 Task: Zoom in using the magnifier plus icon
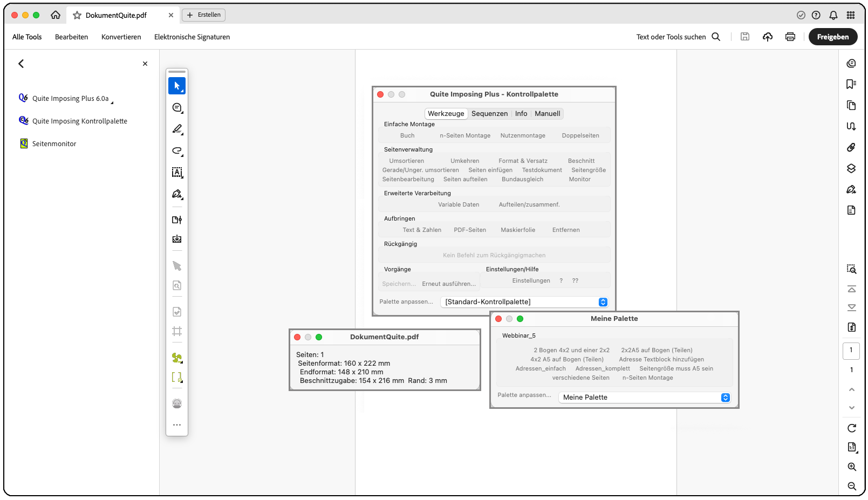point(852,467)
